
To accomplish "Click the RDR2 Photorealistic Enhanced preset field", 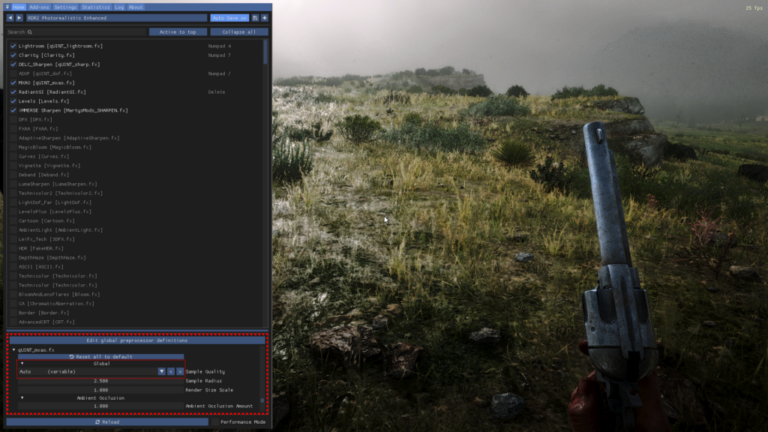I will pyautogui.click(x=116, y=18).
